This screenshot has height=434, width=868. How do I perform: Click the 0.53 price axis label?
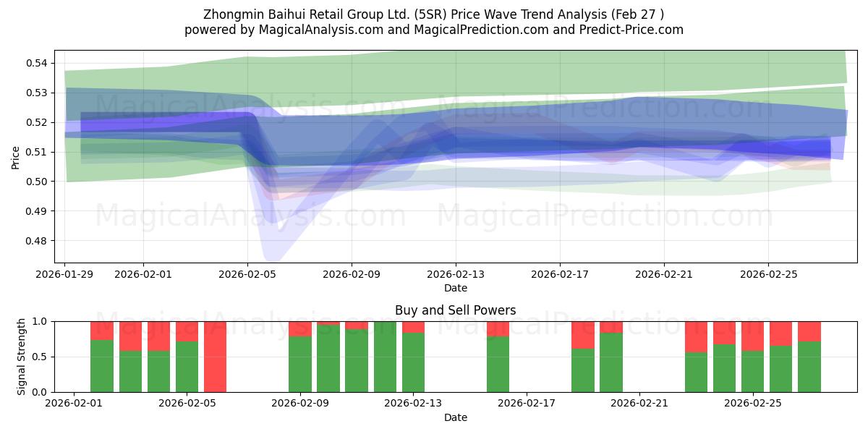point(36,93)
